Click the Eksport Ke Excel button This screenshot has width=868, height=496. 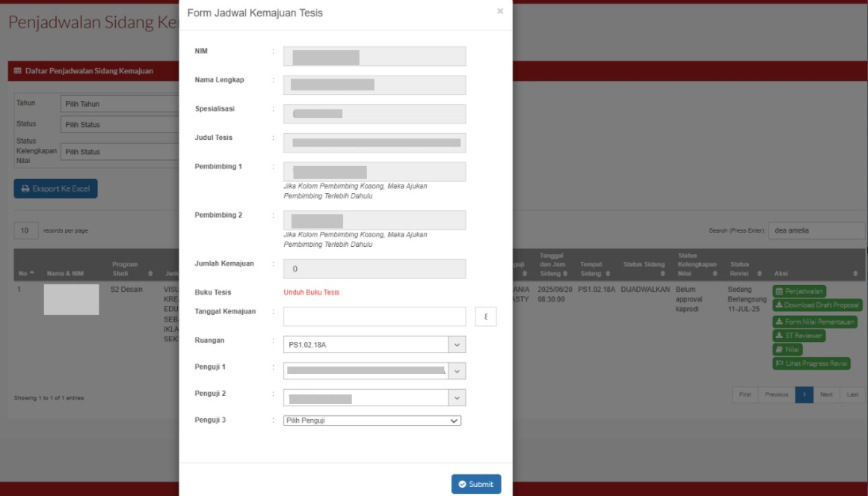[x=55, y=189]
